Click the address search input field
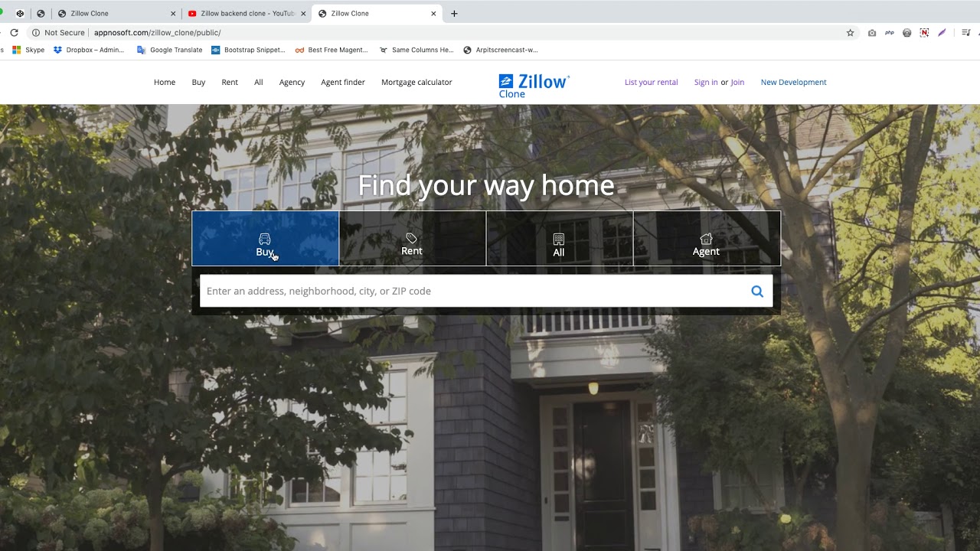The image size is (980, 551). tap(475, 291)
